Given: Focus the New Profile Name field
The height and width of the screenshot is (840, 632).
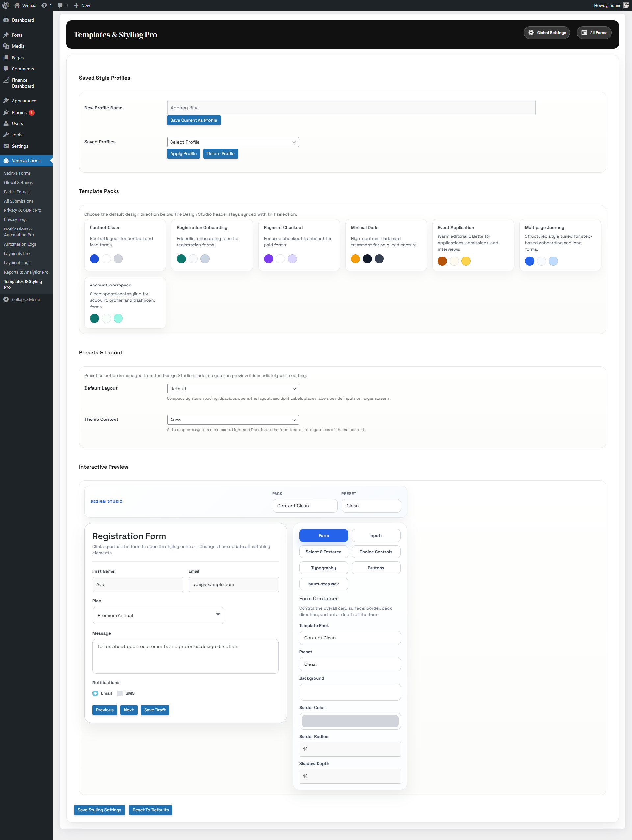Looking at the screenshot, I should click(x=351, y=108).
